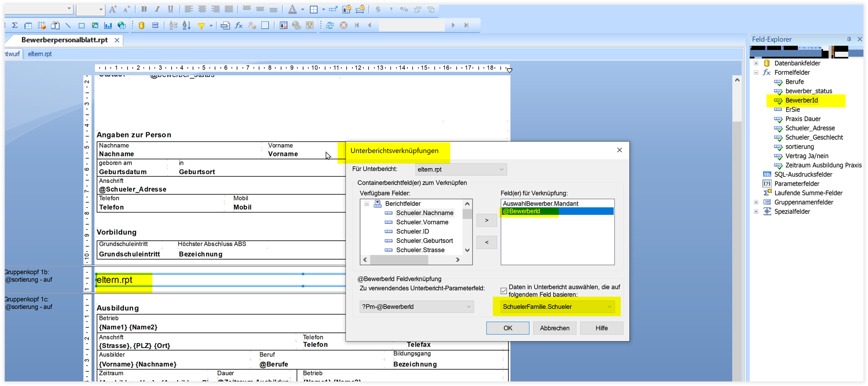Insert a map using the globe icon
Image resolution: width=868 pixels, height=386 pixels.
122,25
